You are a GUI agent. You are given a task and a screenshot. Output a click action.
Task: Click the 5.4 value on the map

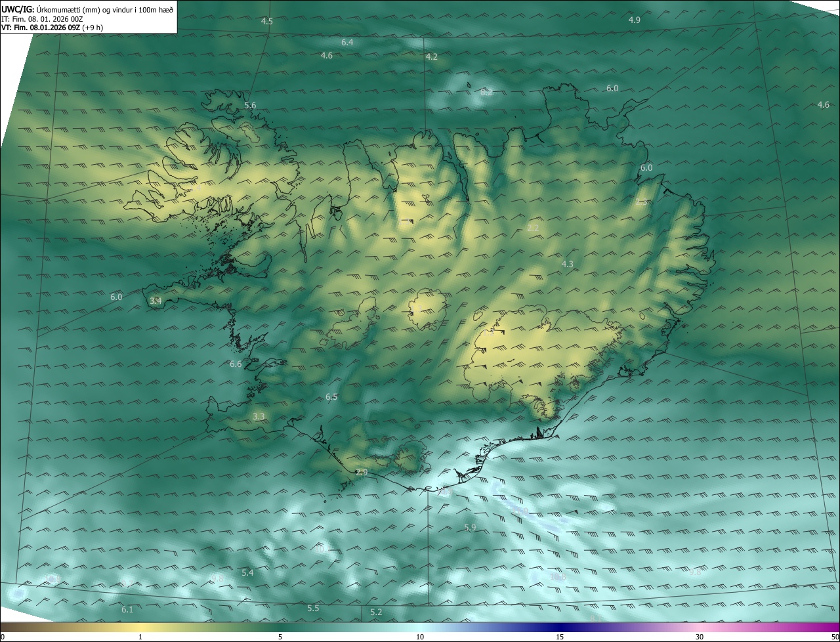click(247, 573)
